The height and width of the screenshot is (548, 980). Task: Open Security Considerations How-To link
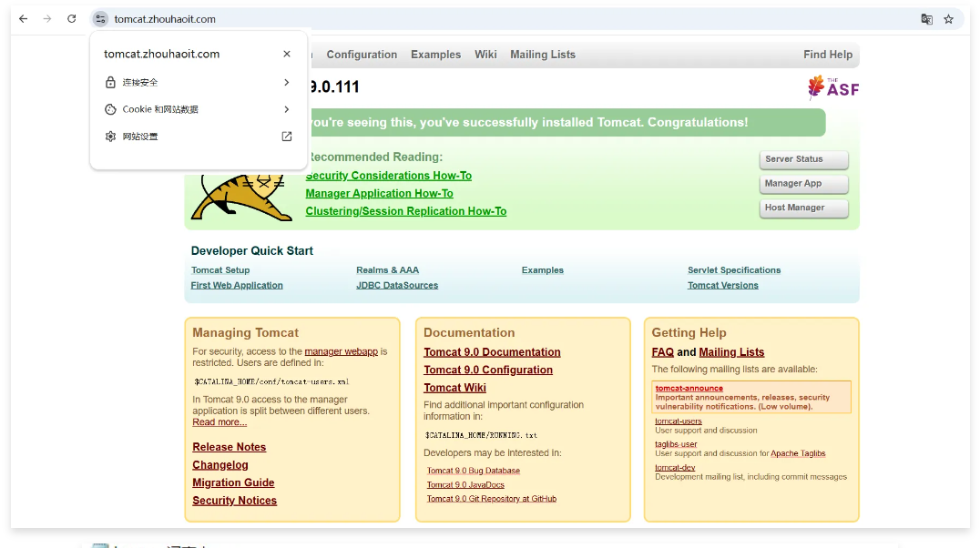point(389,176)
